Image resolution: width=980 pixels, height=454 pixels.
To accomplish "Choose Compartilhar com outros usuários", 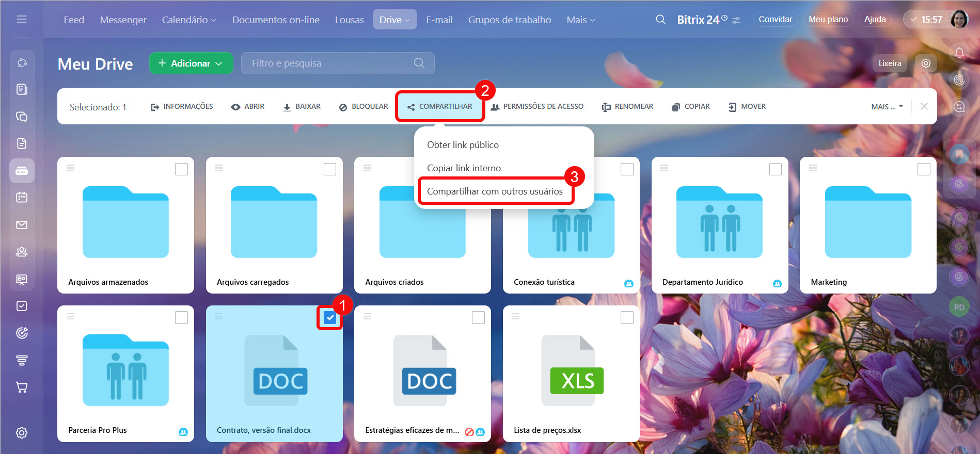I will point(495,191).
